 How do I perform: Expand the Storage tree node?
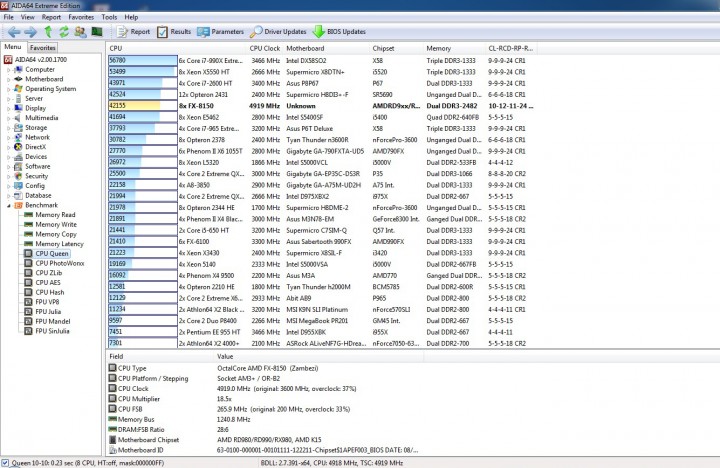tap(8, 128)
